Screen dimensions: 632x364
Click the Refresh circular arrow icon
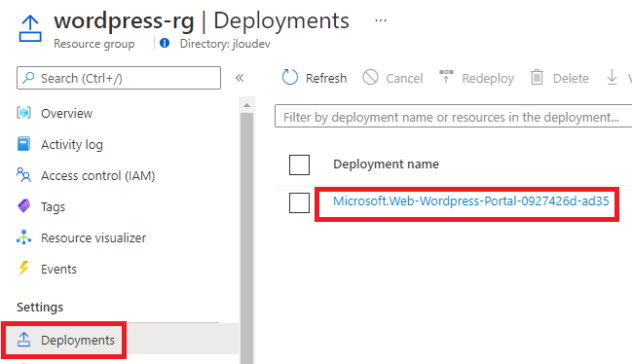290,77
